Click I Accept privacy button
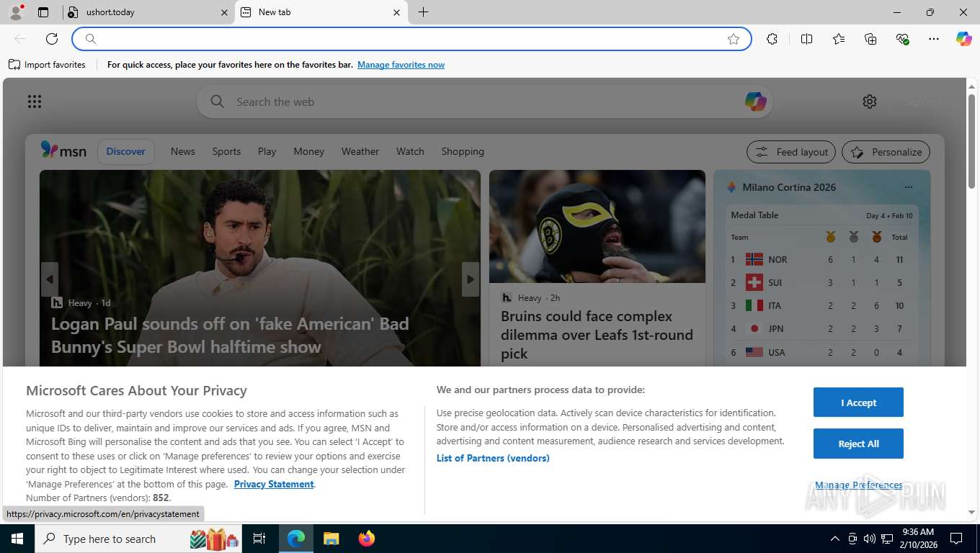Viewport: 980px width, 553px height. point(858,403)
